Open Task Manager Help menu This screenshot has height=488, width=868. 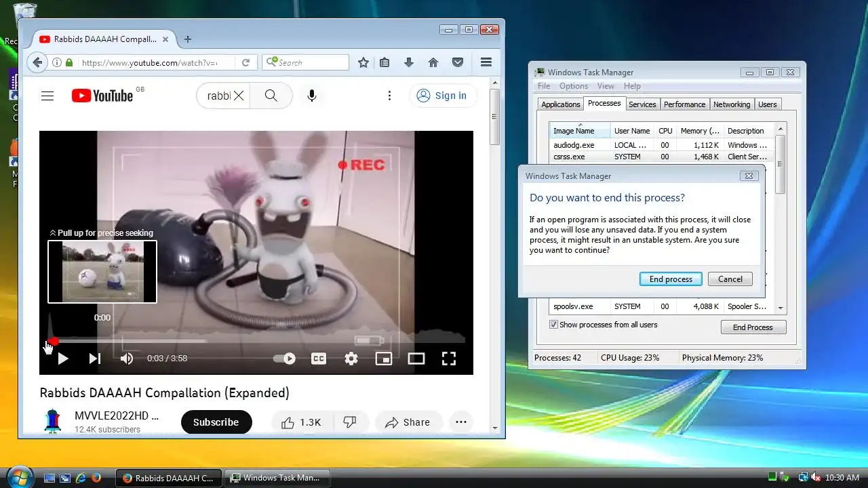[x=632, y=86]
